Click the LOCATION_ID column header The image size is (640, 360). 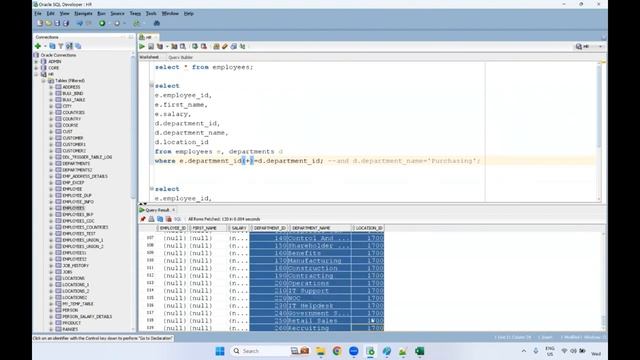(x=369, y=228)
